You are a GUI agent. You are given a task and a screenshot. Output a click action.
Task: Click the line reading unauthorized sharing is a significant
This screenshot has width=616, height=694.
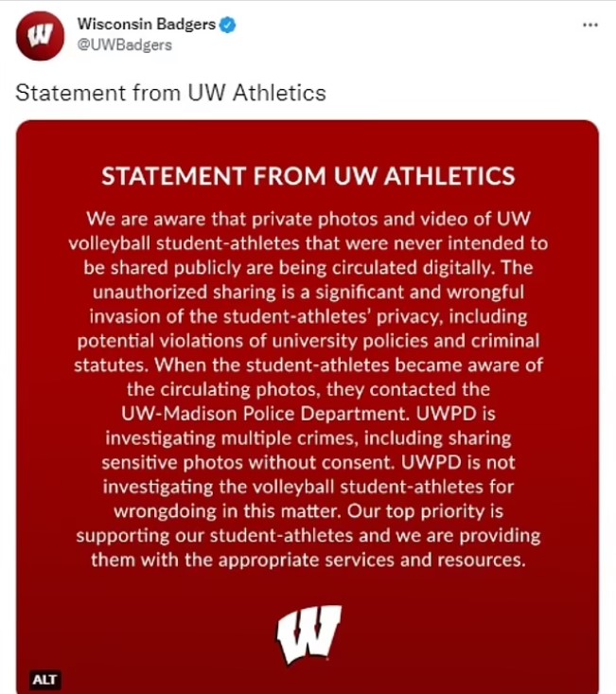pyautogui.click(x=308, y=293)
